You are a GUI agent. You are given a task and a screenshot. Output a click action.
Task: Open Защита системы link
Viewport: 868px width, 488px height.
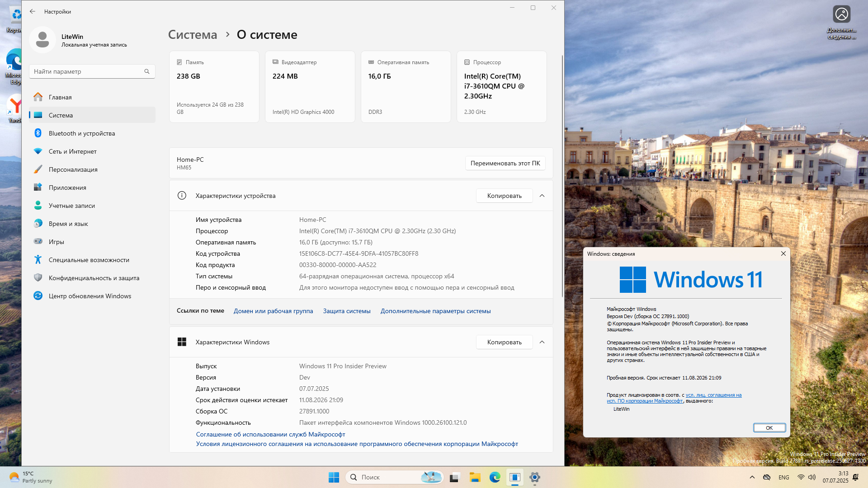(346, 311)
